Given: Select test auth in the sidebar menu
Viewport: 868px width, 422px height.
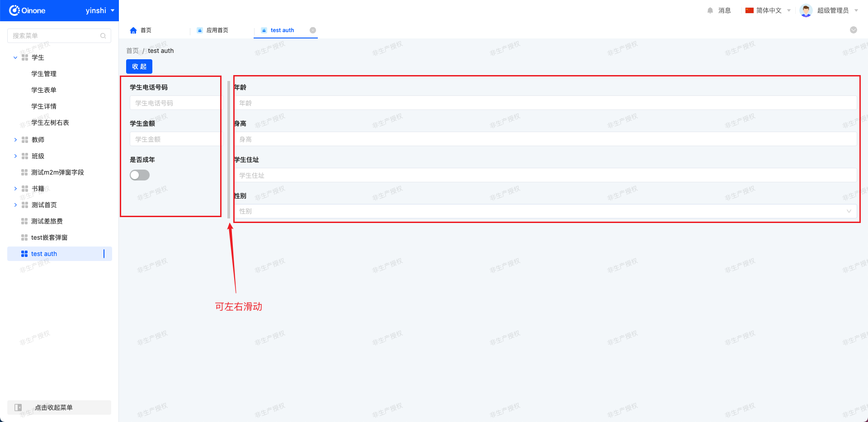Looking at the screenshot, I should (59, 254).
